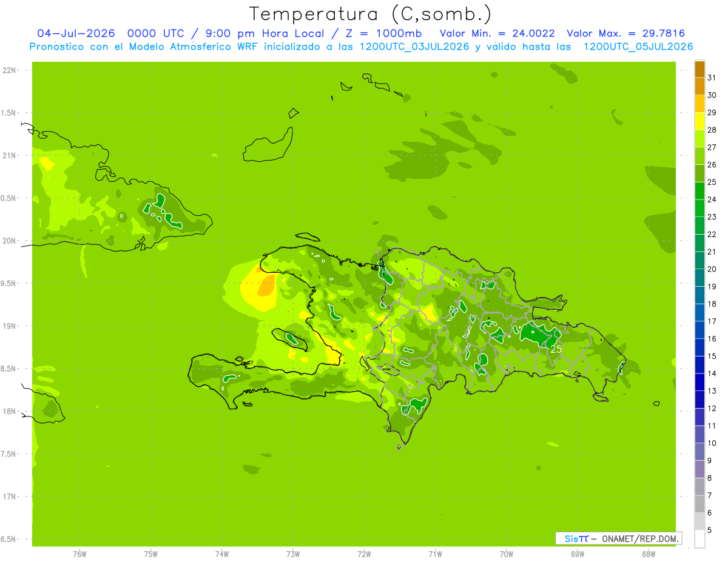This screenshot has width=728, height=562.
Task: Click the '69W' longitude label
Action: (578, 554)
